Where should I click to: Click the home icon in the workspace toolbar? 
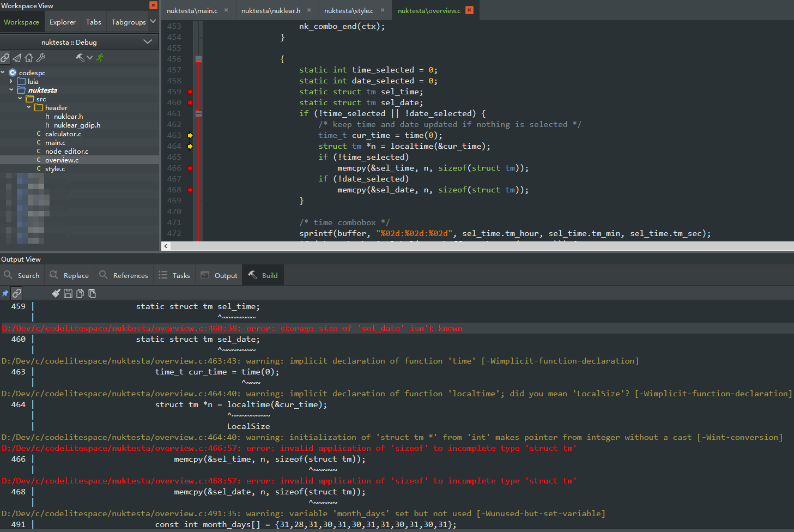[28, 57]
